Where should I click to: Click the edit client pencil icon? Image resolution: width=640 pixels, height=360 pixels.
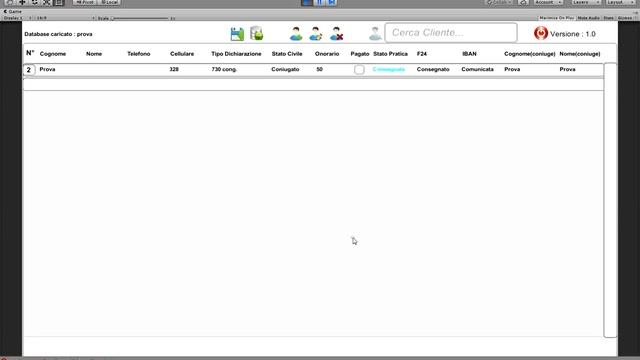(316, 34)
